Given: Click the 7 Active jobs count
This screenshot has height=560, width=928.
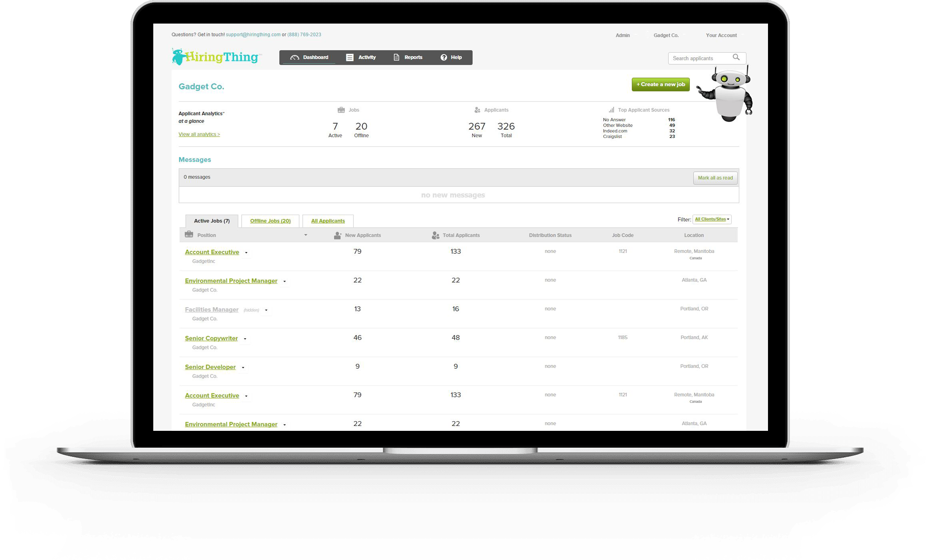Looking at the screenshot, I should 335,126.
